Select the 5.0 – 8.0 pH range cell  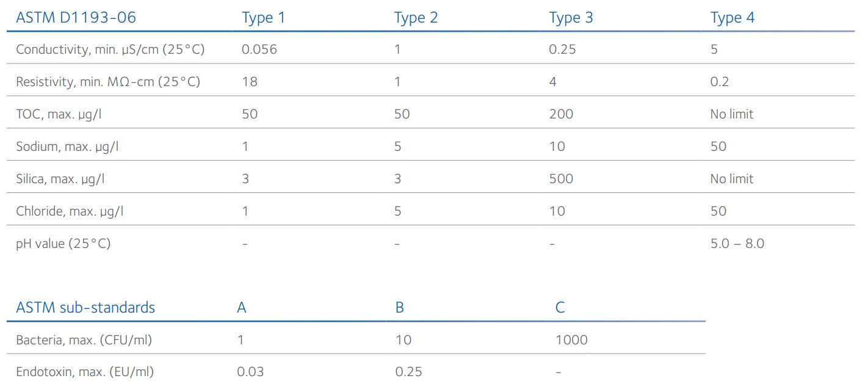tap(737, 244)
